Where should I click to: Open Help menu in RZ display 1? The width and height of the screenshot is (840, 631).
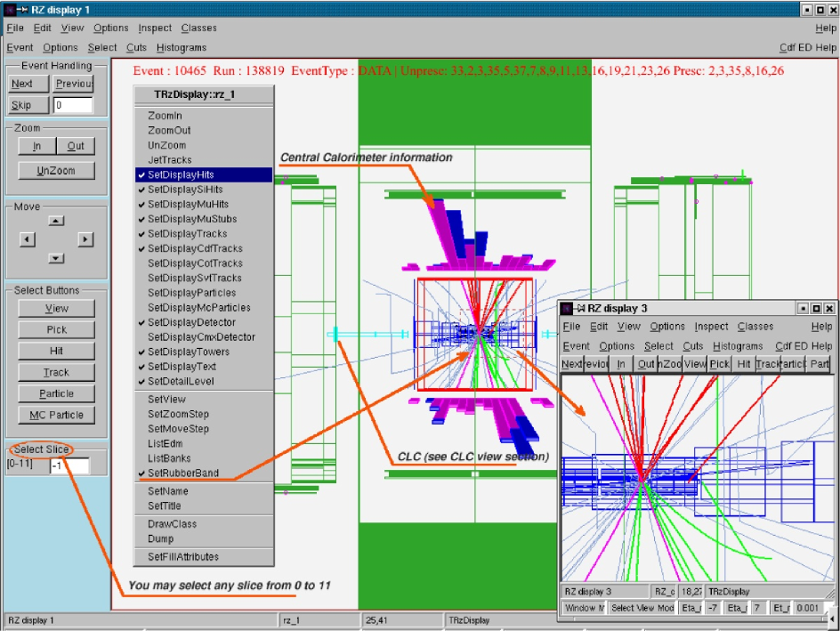point(826,28)
